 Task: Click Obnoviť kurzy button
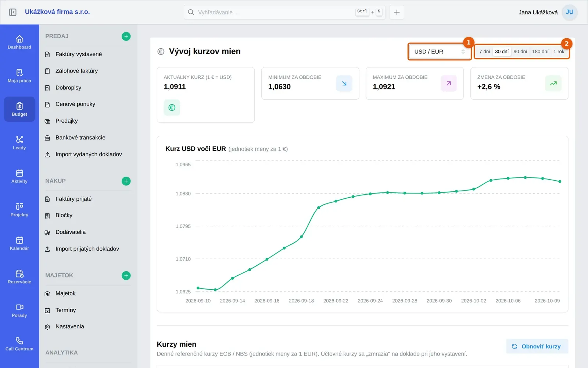point(537,346)
